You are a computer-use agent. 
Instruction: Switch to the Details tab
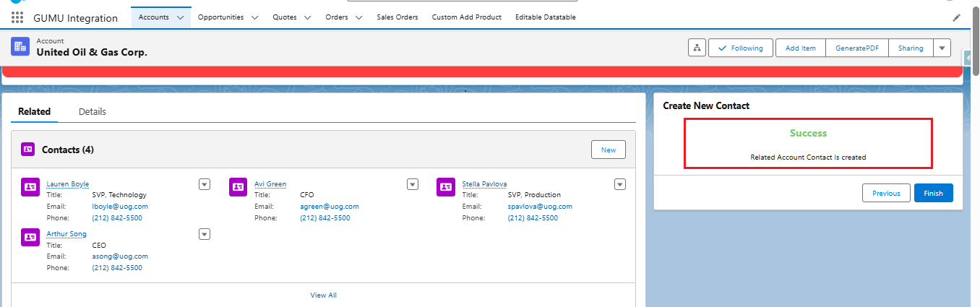point(93,111)
